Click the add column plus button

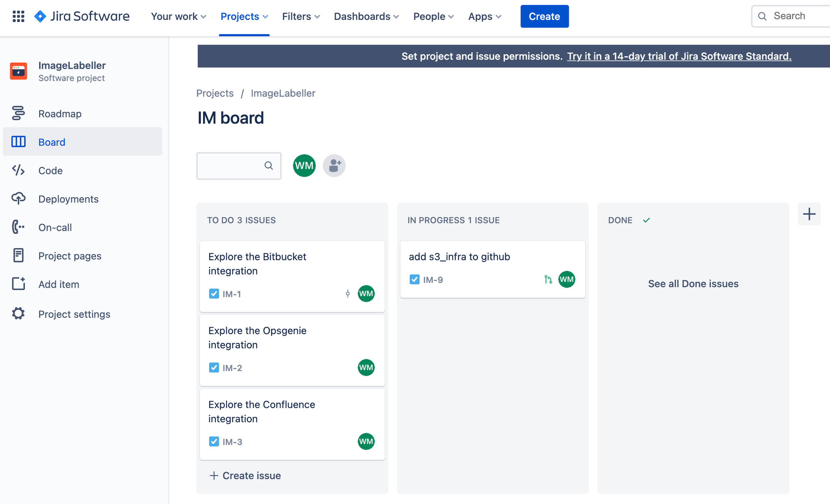809,215
